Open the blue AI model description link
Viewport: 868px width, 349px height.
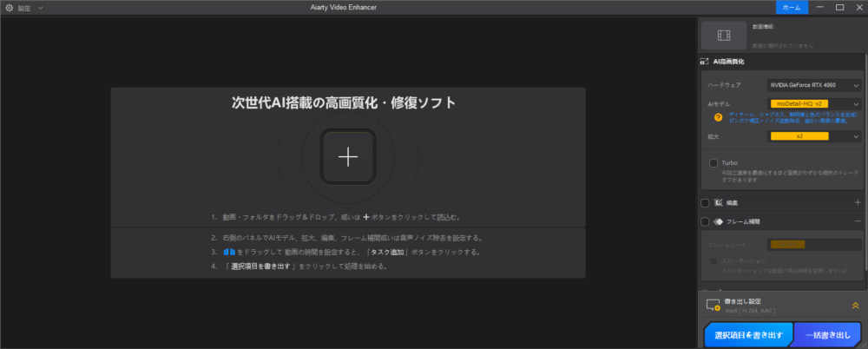[x=794, y=117]
